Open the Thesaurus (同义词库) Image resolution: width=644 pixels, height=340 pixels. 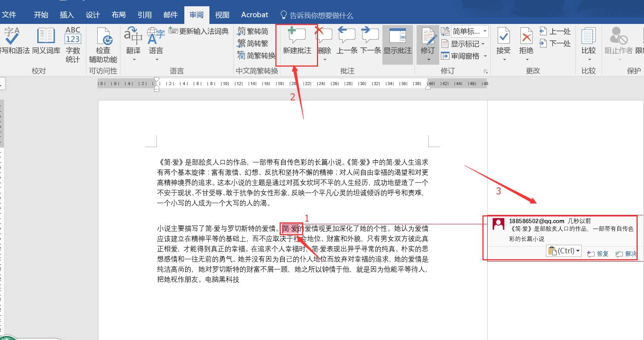pos(46,41)
